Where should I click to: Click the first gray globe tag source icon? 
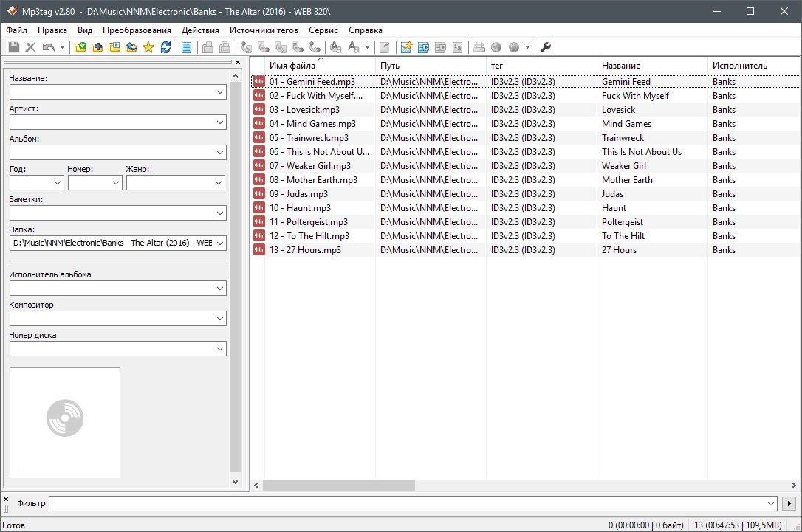coord(496,47)
